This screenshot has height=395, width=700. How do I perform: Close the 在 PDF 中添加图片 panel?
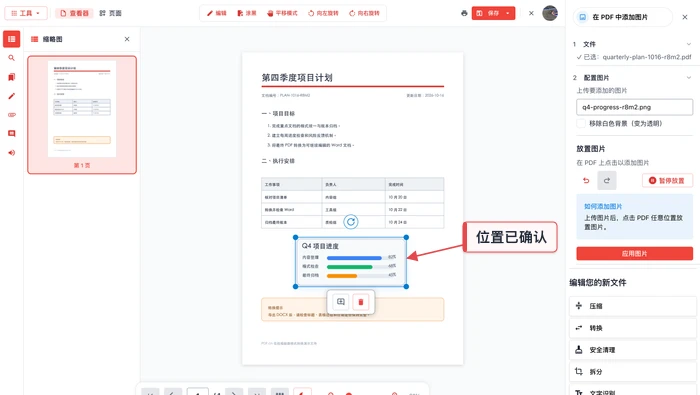685,17
